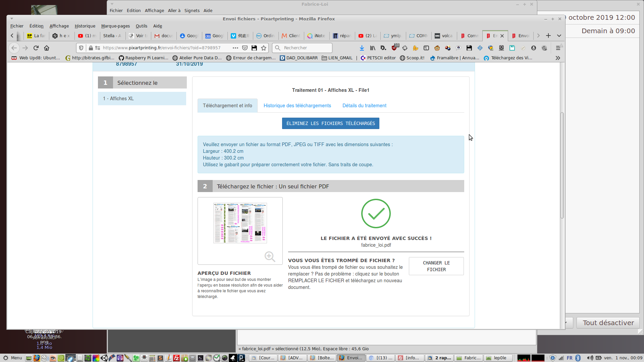Open page actions three-dot menu
Screen dimensions: 644x362
tap(235, 48)
